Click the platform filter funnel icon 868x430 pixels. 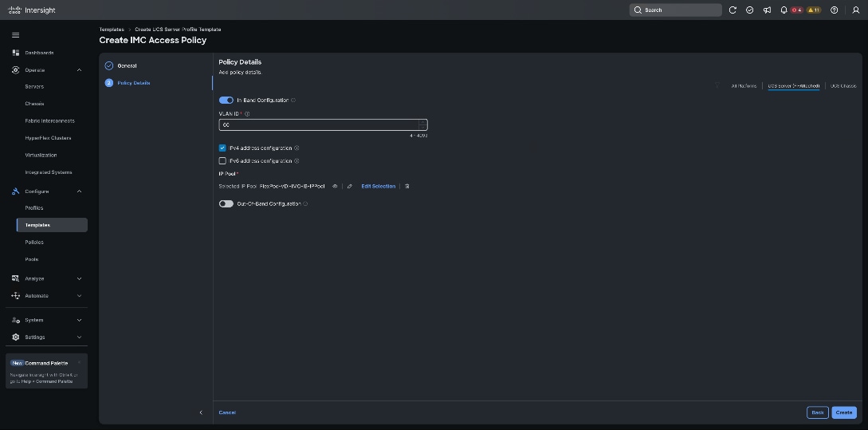click(717, 85)
